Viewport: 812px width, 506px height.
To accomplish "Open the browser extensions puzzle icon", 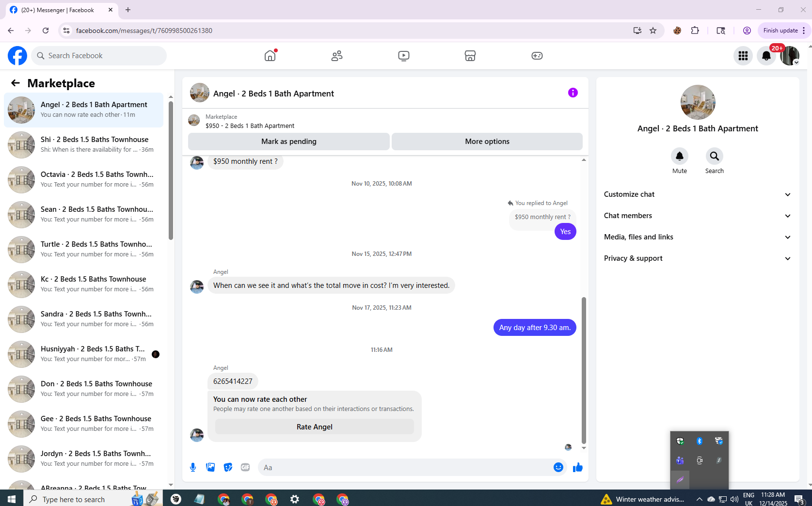I will pyautogui.click(x=695, y=31).
